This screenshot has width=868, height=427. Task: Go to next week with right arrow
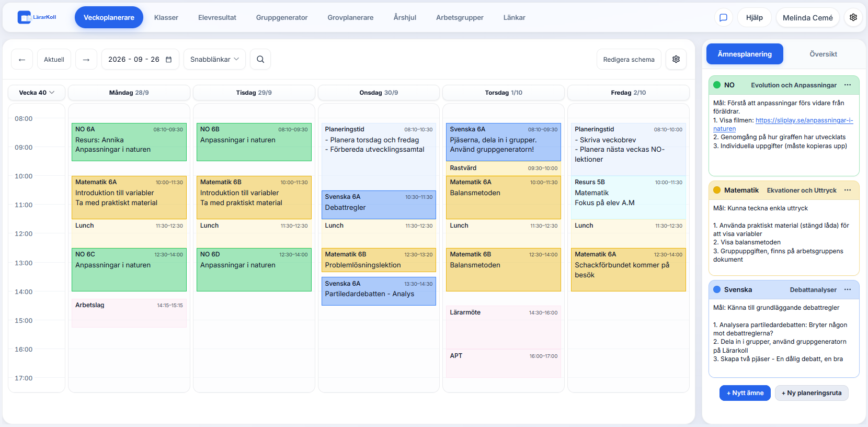(86, 60)
